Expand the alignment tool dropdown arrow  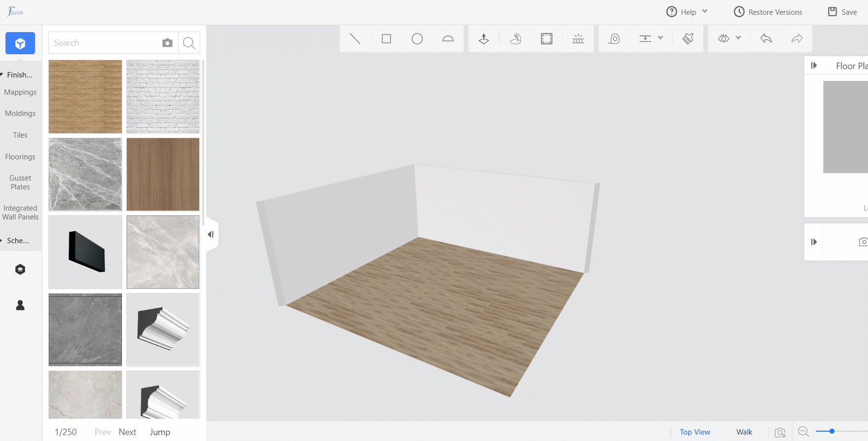660,38
